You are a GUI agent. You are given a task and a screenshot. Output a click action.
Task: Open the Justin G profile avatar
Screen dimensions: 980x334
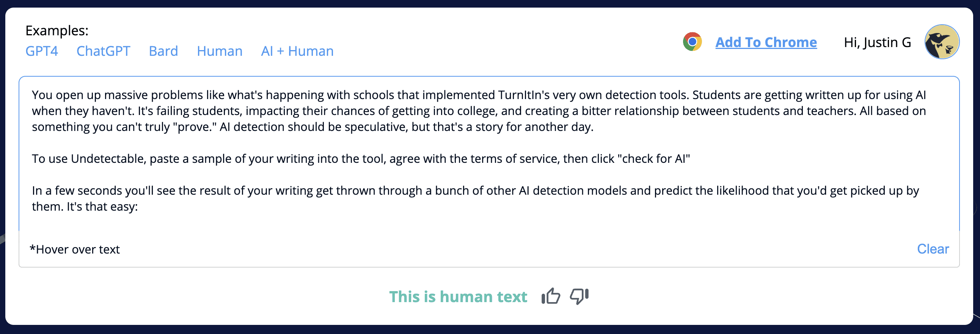pos(942,42)
